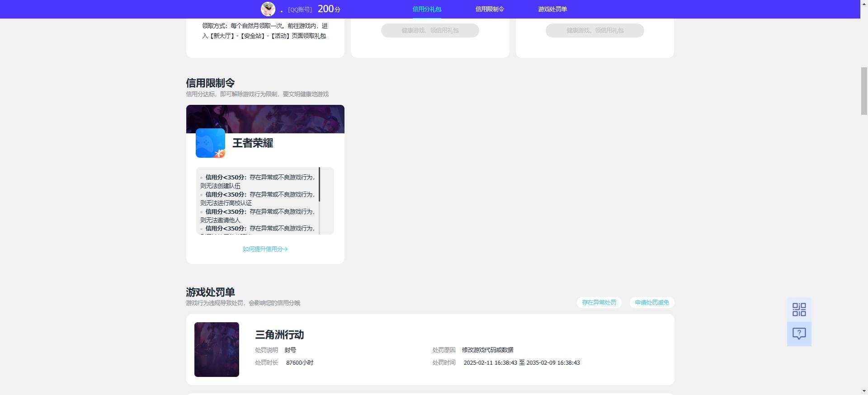This screenshot has width=868, height=395.
Task: Click the 三角洲行动 game cover image
Action: pos(217,349)
